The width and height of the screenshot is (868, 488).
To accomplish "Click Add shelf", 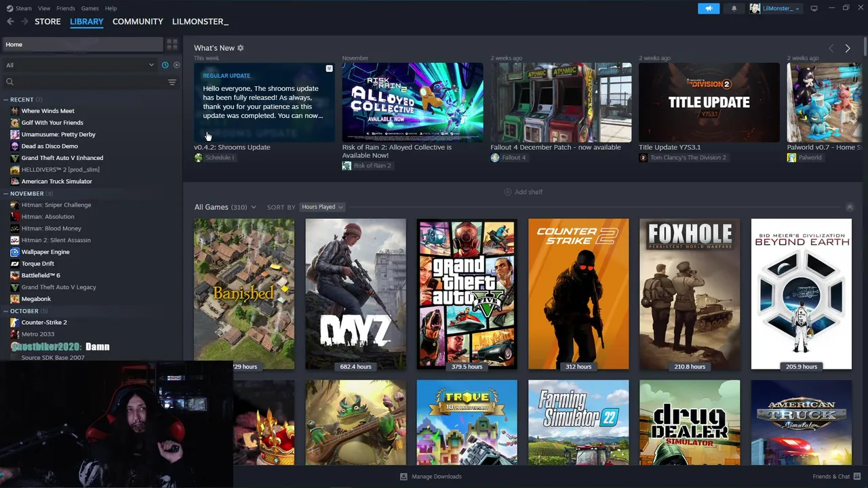I will coord(523,192).
